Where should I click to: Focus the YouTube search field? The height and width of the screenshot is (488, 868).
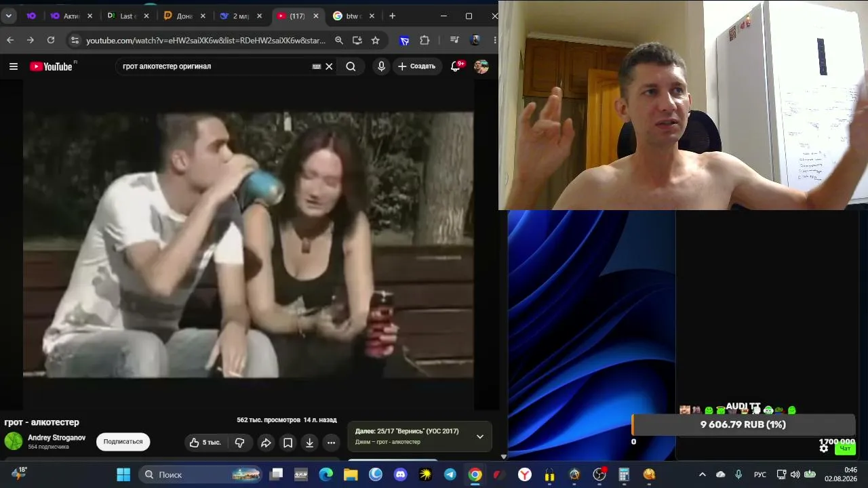(214, 66)
